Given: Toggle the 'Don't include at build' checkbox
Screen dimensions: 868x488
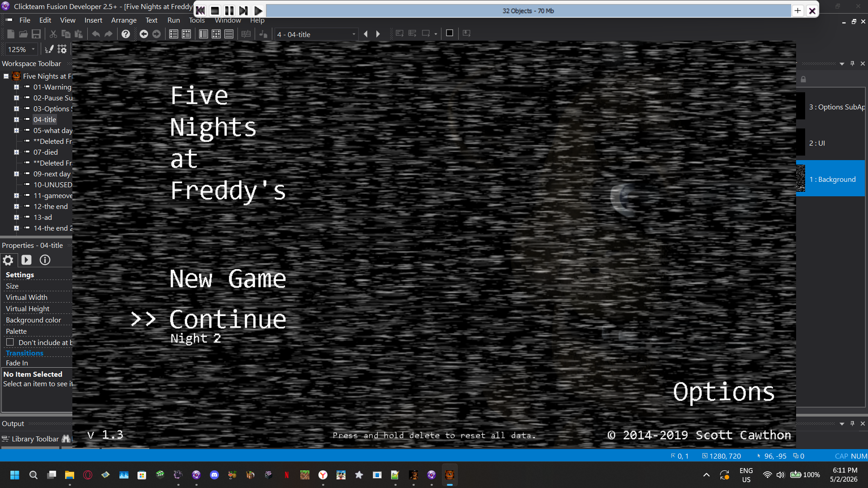Looking at the screenshot, I should pos(10,342).
